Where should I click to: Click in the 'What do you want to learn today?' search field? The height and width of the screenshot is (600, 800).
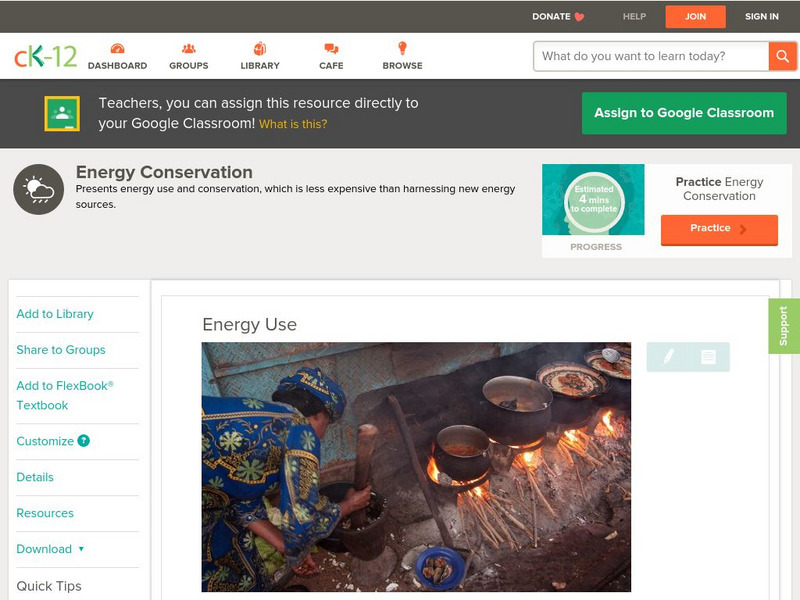point(651,56)
